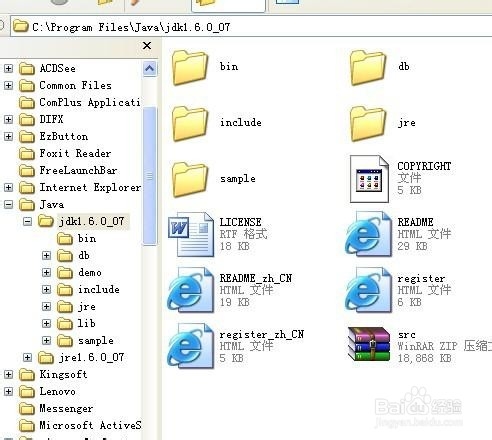Screen dimensions: 492x440
Task: Click the 'src' archive name text
Action: point(407,334)
